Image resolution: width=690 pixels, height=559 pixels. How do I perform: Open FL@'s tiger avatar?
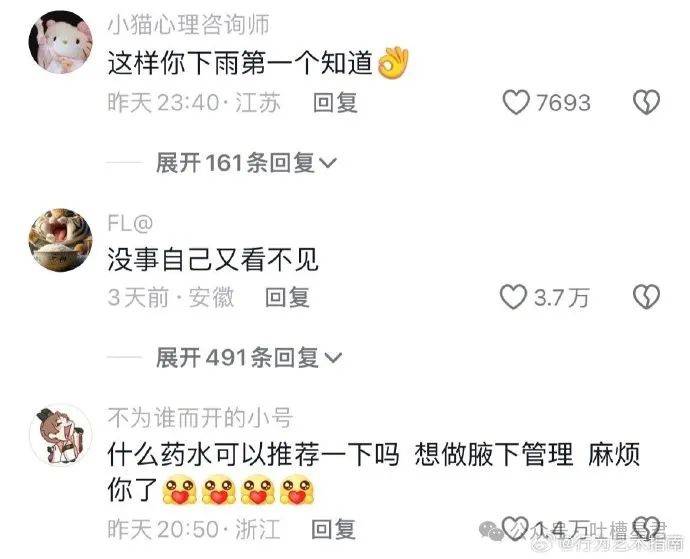(61, 240)
